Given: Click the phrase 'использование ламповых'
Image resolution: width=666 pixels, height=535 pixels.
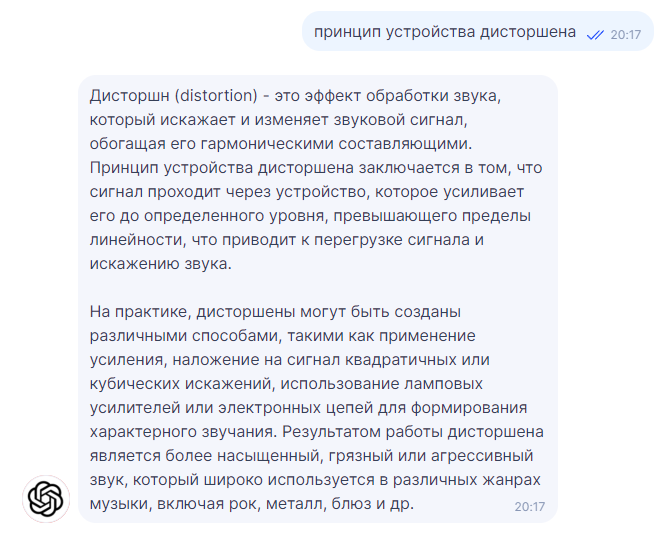Looking at the screenshot, I should 381,384.
